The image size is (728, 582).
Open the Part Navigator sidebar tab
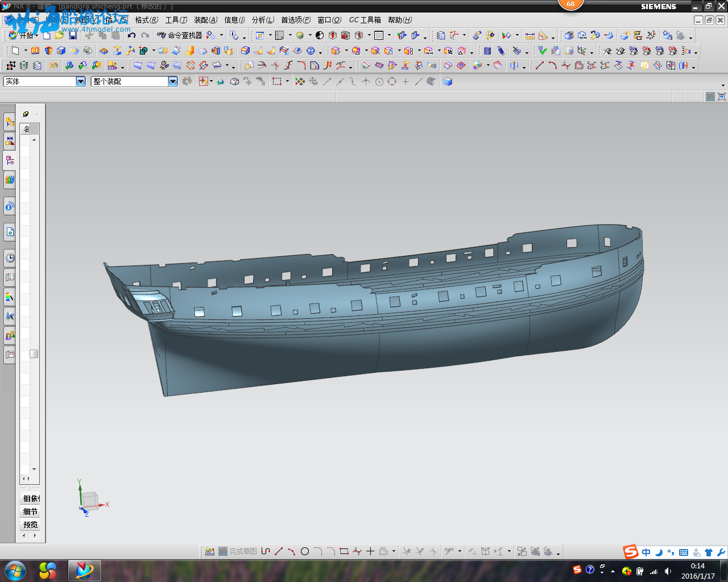(x=10, y=160)
